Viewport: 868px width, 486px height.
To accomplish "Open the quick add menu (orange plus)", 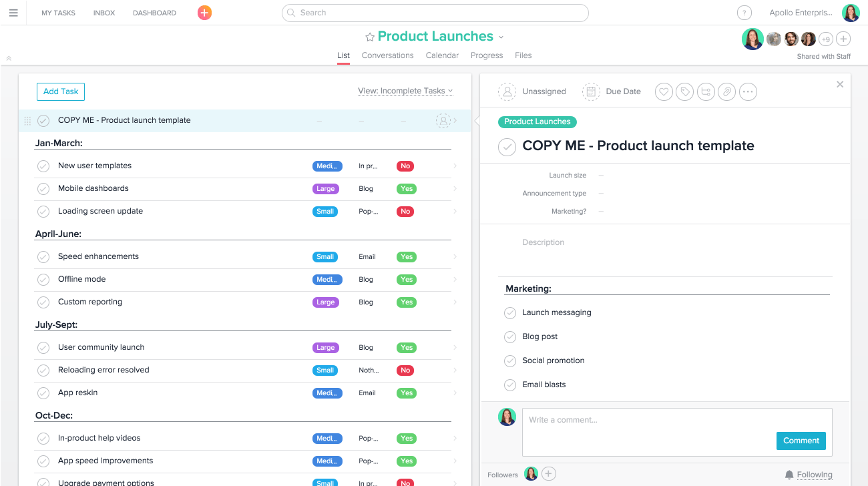I will [x=204, y=12].
